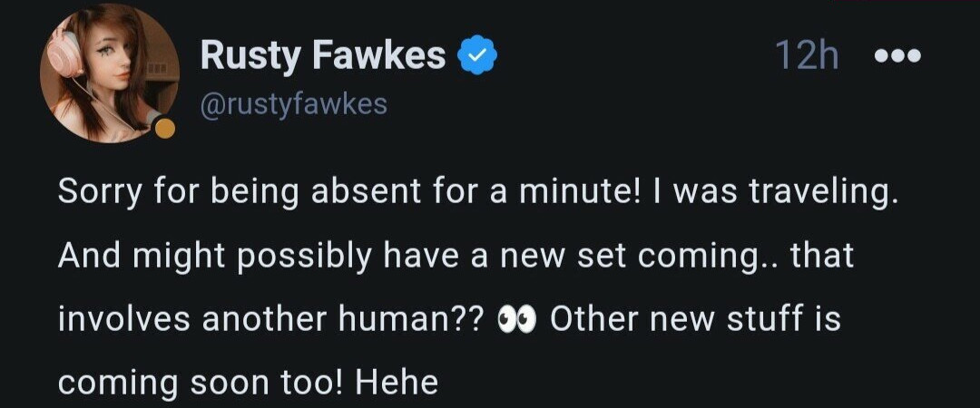Viewport: 980px width, 408px height.
Task: Click the blue verified badge
Action: (475, 56)
